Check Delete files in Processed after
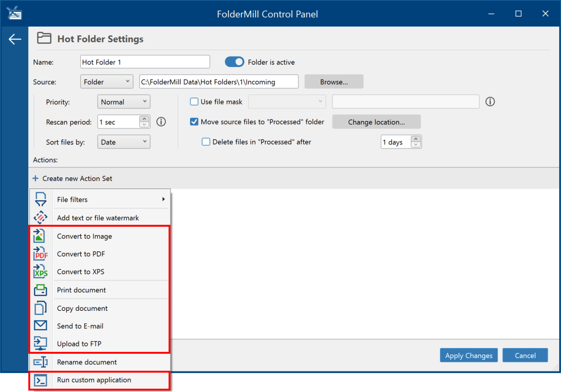 [x=206, y=142]
